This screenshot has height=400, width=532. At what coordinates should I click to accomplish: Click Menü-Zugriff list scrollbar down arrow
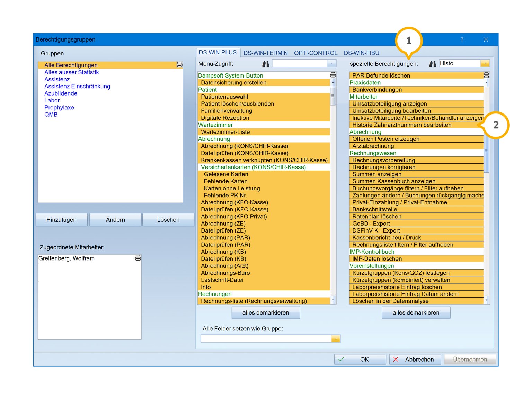333,300
